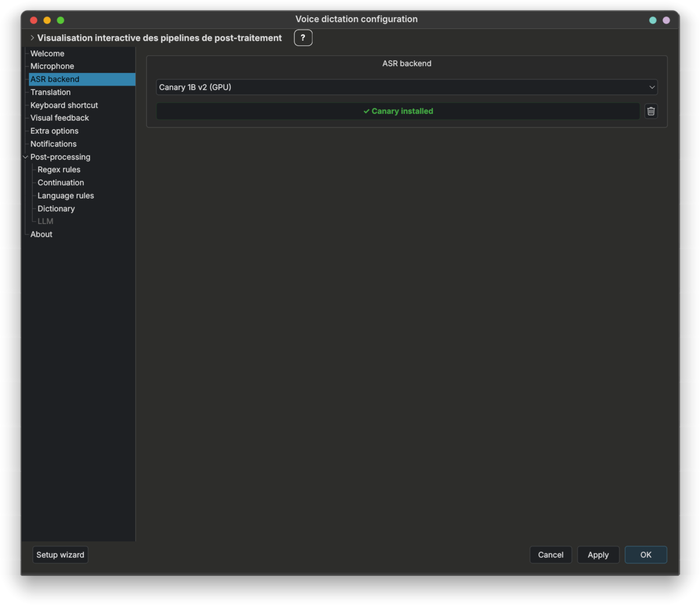Click the green 'Canary installed' status bar
This screenshot has height=605, width=700.
point(398,111)
